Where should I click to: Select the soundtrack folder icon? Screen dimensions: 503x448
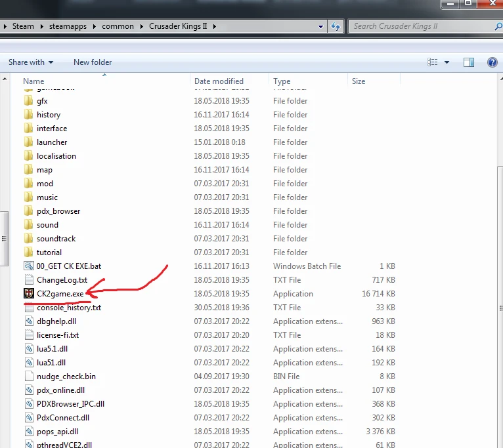(x=28, y=239)
